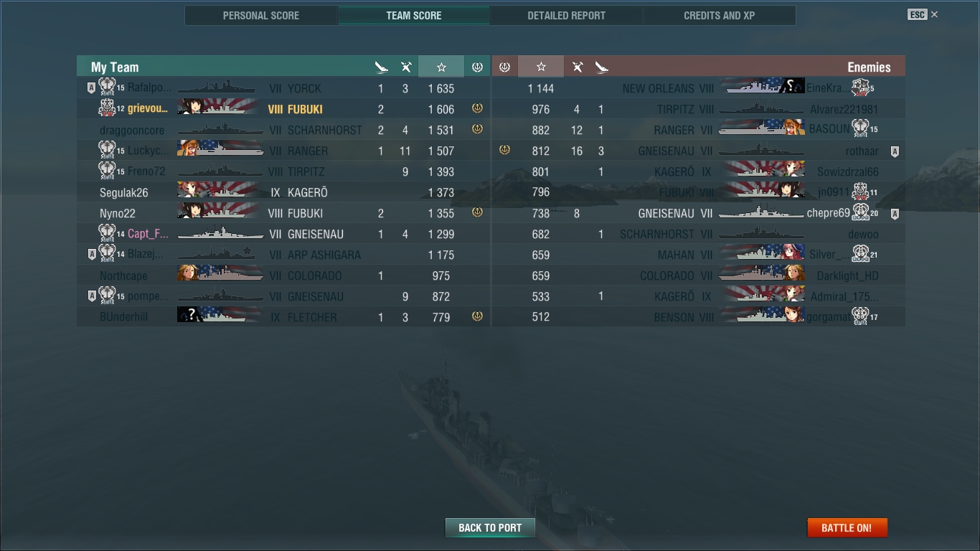
Task: Select enemy player Darklight_HD Colorado row
Action: tap(699, 275)
